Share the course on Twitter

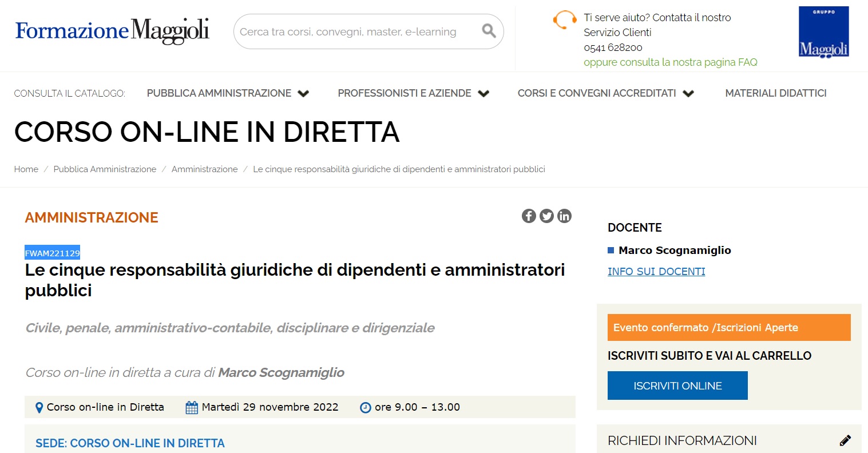tap(546, 216)
